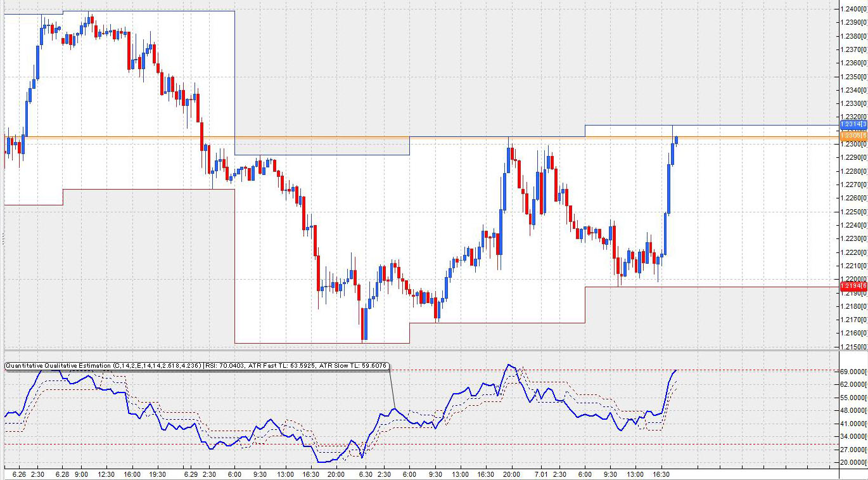Viewport: 868px width, 480px height.
Task: Click the 1.2280 price axis label
Action: (x=855, y=171)
